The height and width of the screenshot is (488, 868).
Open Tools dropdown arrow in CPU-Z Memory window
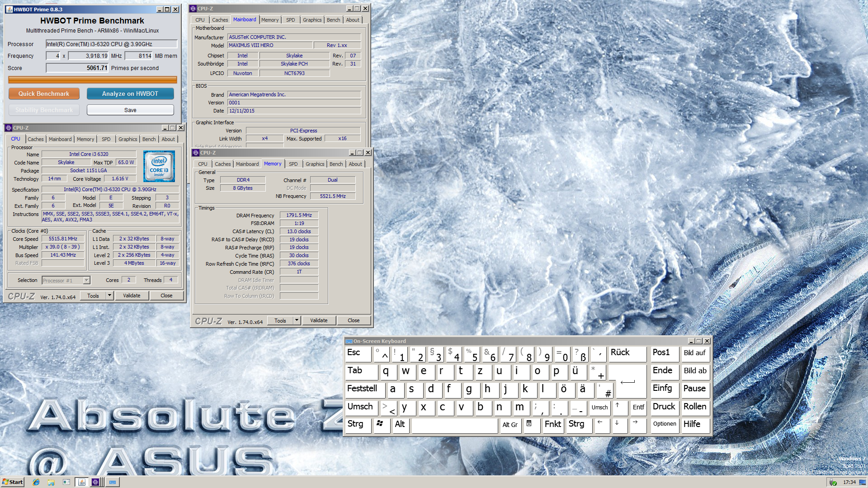click(x=297, y=320)
